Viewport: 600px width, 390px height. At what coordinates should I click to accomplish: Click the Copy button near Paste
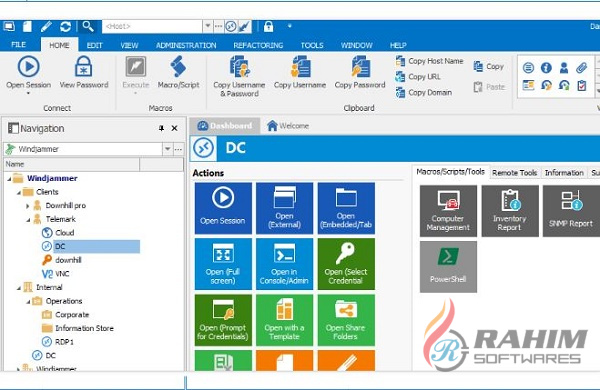pos(489,67)
